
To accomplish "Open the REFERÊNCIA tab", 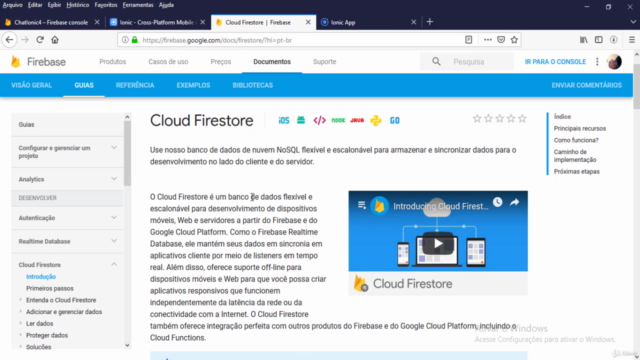I will click(x=135, y=85).
